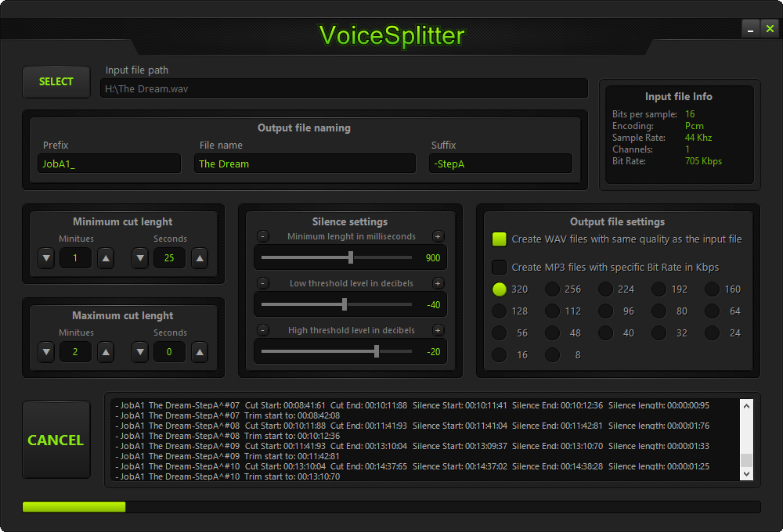Minimize the VoiceSplitter window

click(751, 29)
